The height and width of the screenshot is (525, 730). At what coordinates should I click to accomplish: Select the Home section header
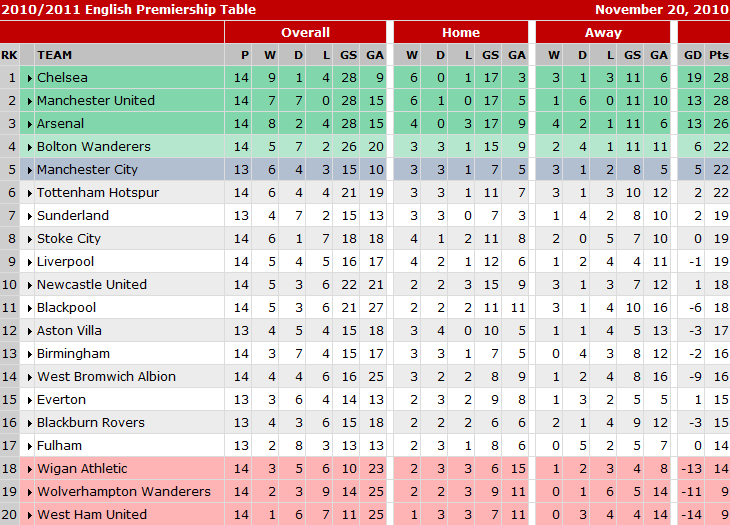coord(461,32)
